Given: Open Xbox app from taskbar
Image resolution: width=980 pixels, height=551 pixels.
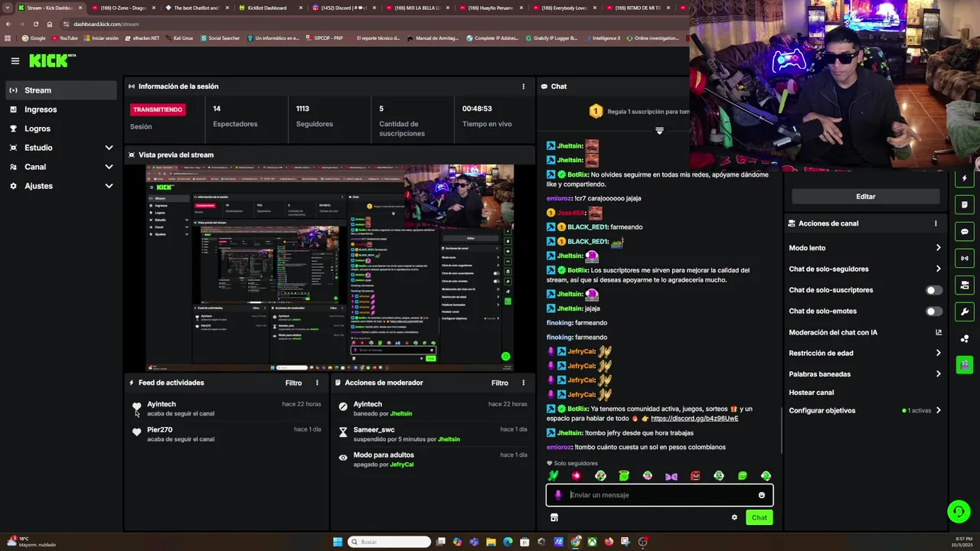Looking at the screenshot, I should coord(592,542).
